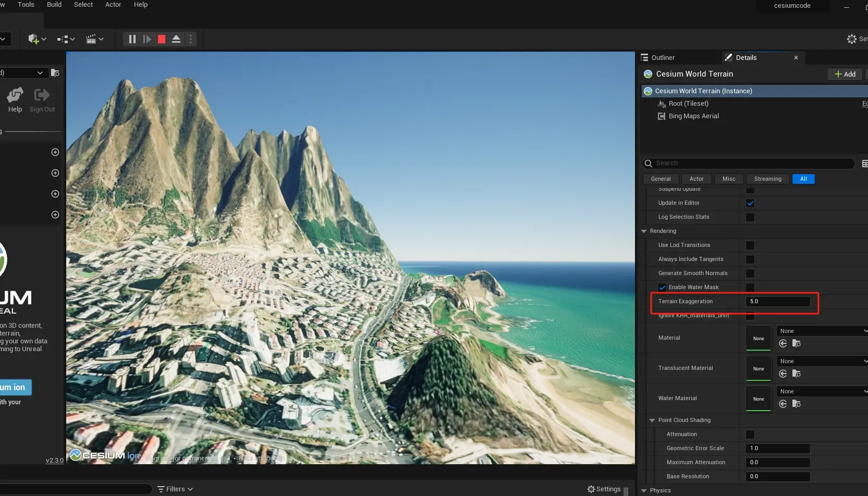Use selected asset arrow for Material
The width and height of the screenshot is (868, 496).
tap(783, 343)
